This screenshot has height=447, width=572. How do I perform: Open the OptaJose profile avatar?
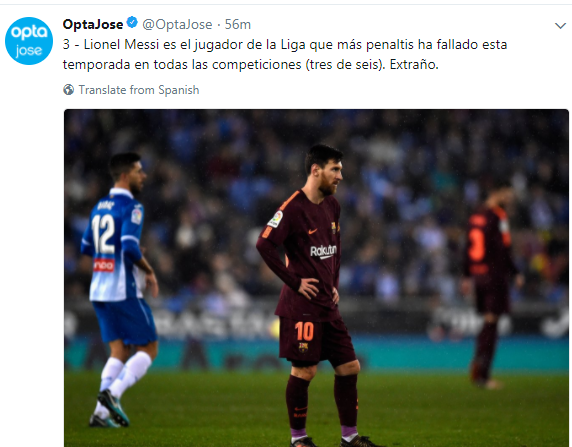29,41
